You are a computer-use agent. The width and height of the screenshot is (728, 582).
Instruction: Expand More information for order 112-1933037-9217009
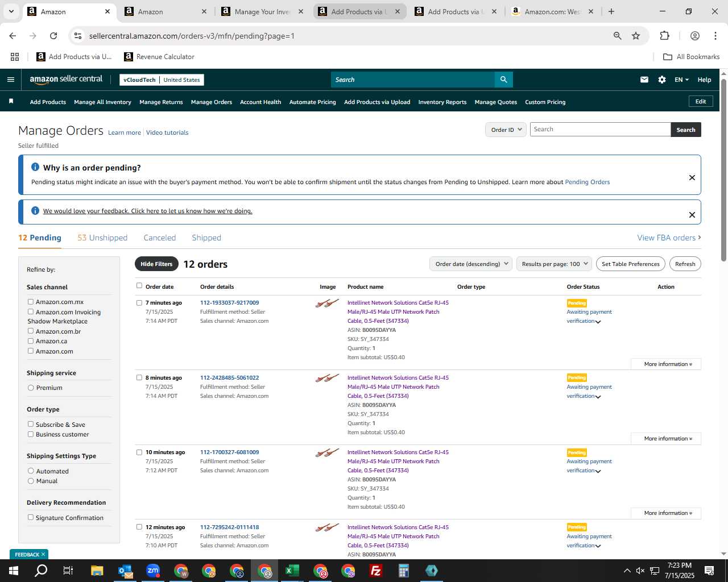tap(666, 364)
